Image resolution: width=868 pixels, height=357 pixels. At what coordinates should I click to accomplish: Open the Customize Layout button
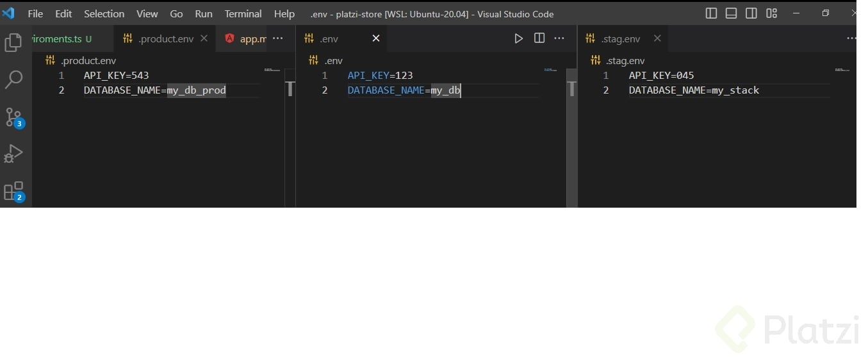(772, 13)
